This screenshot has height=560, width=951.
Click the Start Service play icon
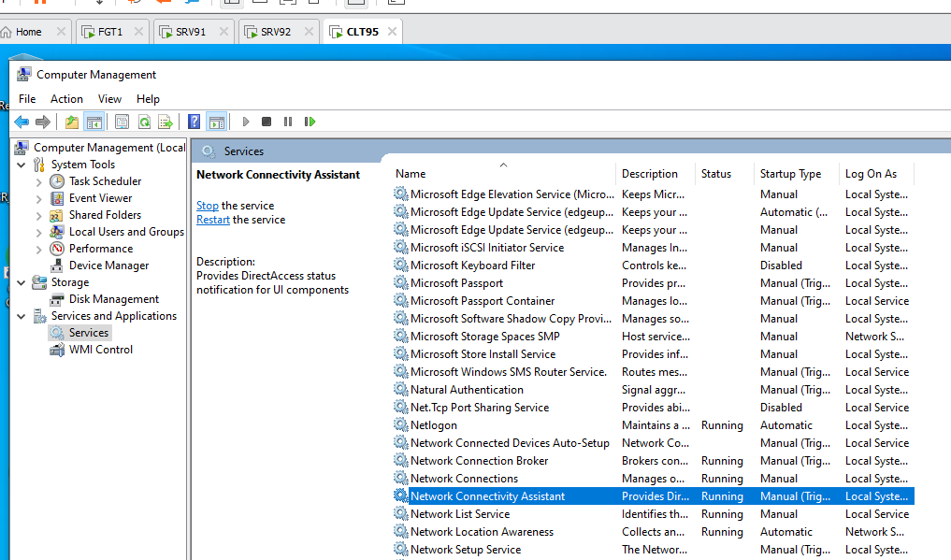point(246,122)
